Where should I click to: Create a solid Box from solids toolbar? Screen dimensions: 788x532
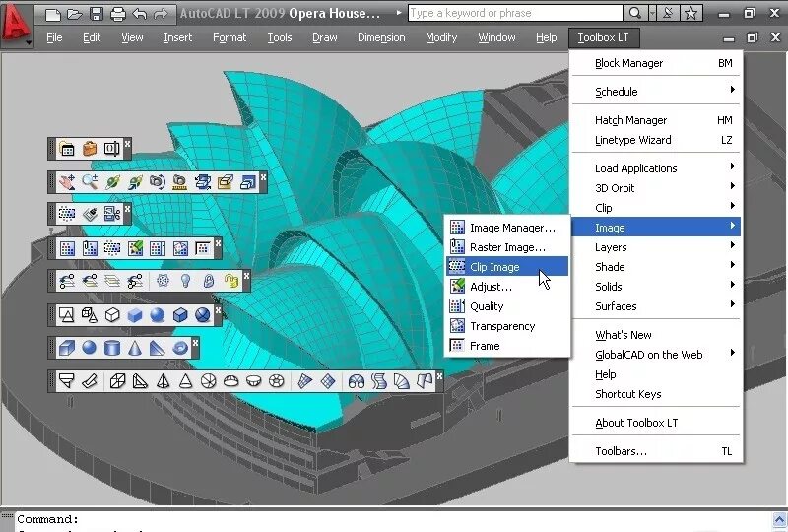coord(67,348)
